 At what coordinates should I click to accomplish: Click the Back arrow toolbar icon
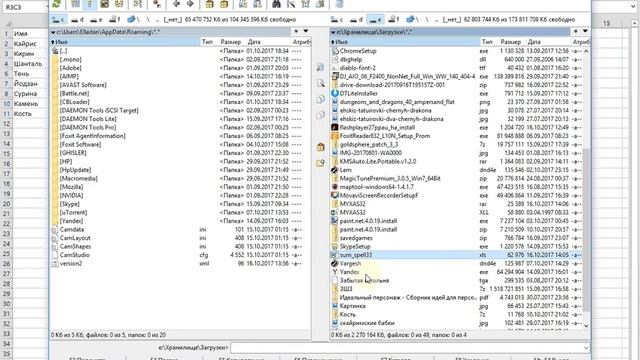tap(176, 4)
